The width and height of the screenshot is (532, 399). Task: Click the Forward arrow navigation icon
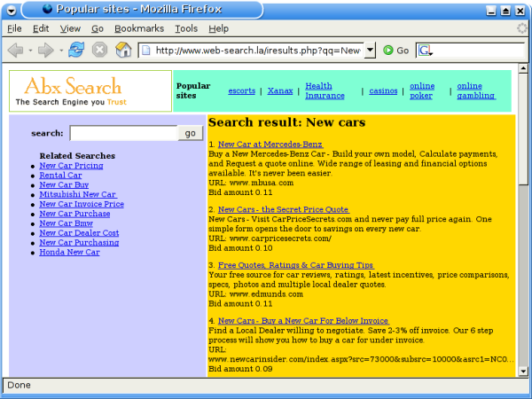click(46, 51)
